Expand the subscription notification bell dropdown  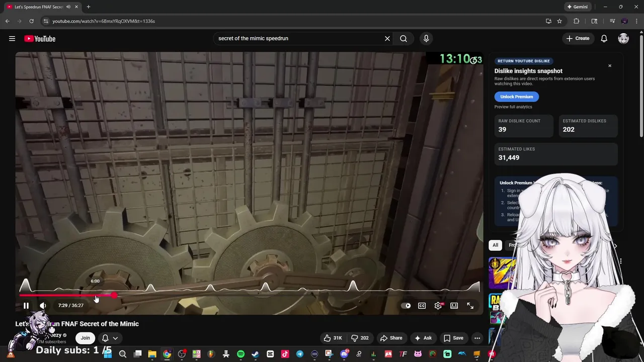(110, 338)
